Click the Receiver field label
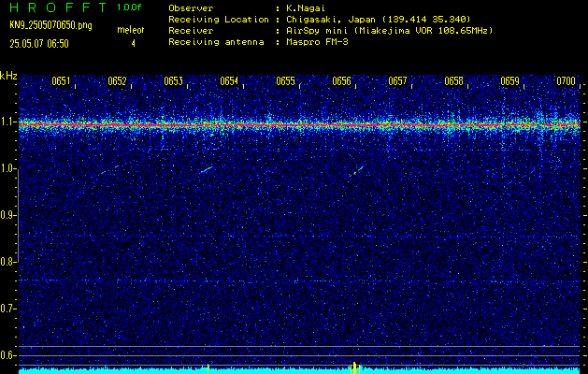 (x=191, y=30)
